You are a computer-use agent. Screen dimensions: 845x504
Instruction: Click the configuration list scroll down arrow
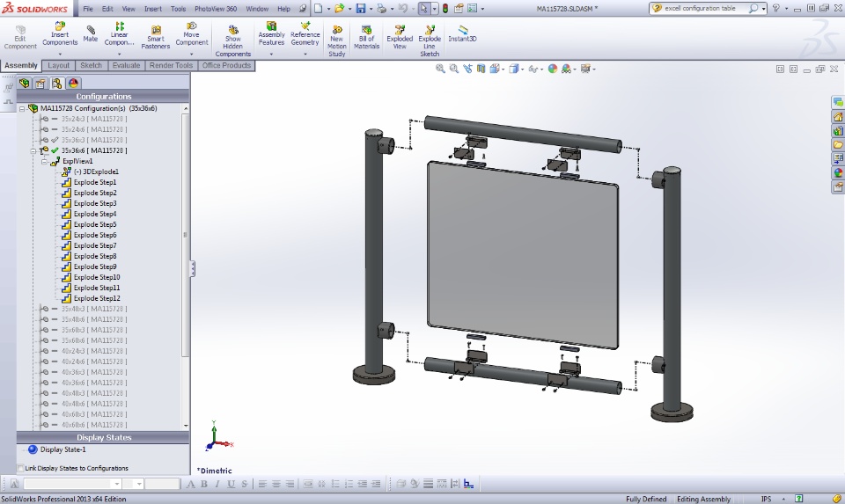[186, 426]
